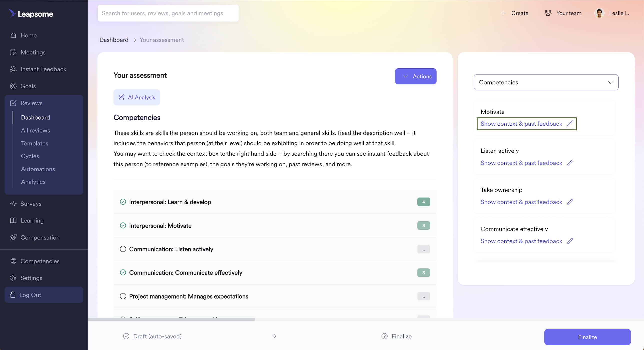Screen dimensions: 644x350
Task: Go to Analytics under Reviews
Action: coord(33,182)
